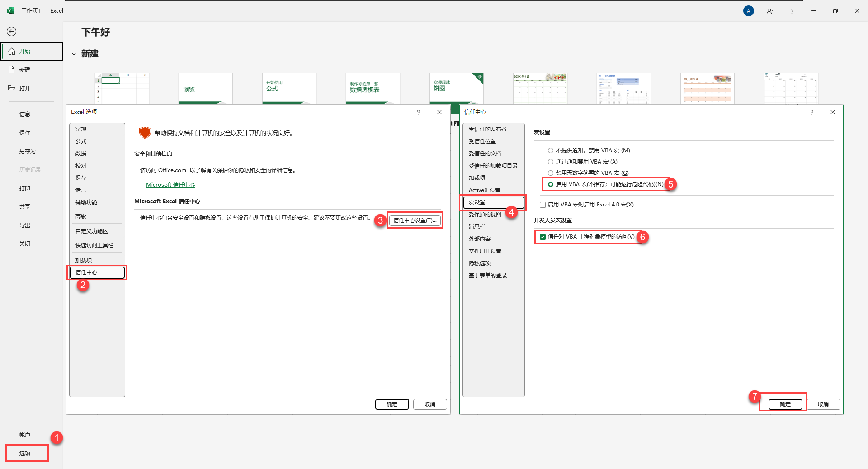Screen dimensions: 868x469
Task: Click the help icon in Trust Center dialog
Action: [811, 112]
